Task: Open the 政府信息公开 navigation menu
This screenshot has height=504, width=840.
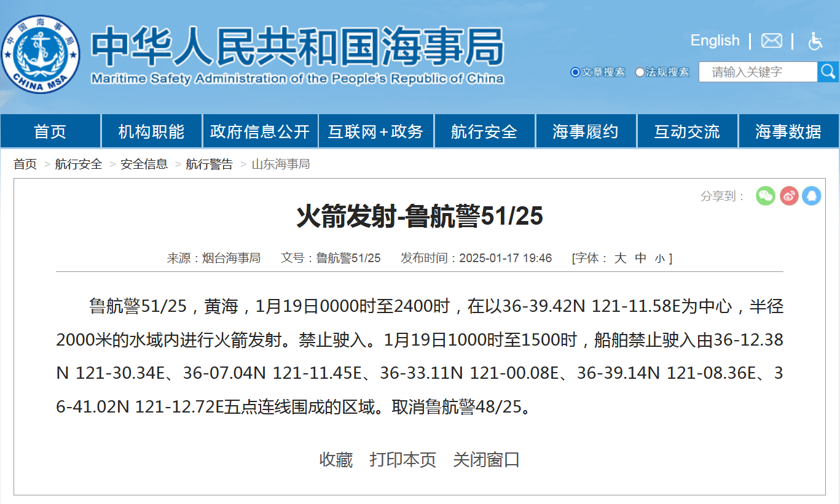Action: (259, 131)
